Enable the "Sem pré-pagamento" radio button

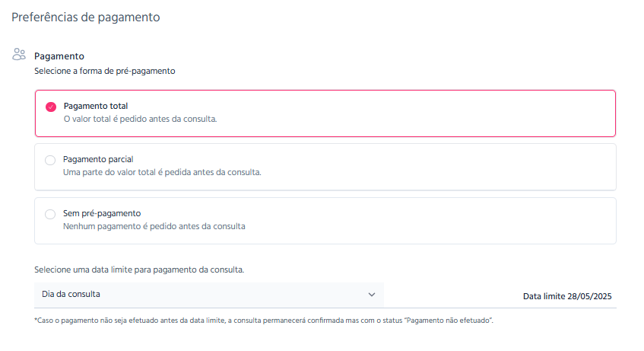[51, 214]
